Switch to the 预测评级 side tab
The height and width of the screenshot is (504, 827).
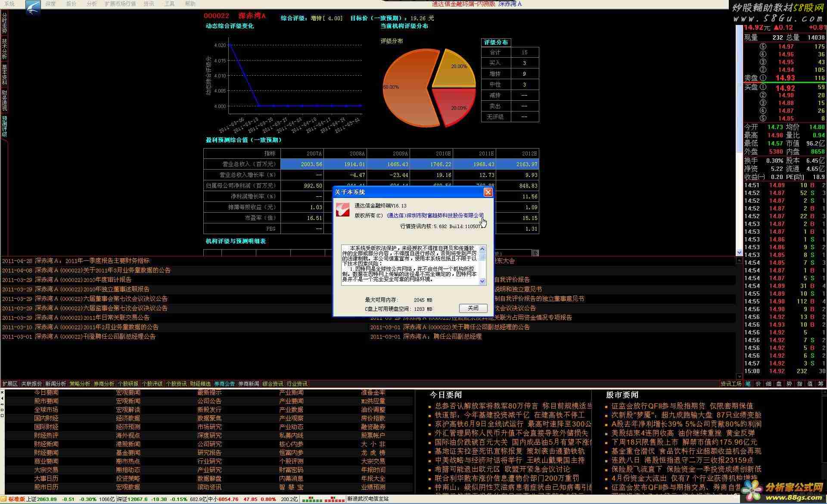(4, 126)
